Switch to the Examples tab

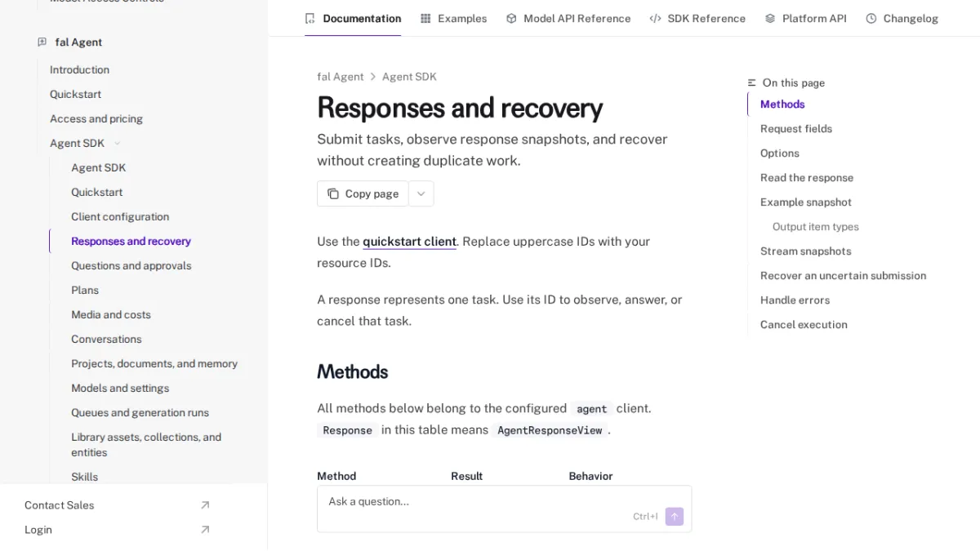pos(453,18)
